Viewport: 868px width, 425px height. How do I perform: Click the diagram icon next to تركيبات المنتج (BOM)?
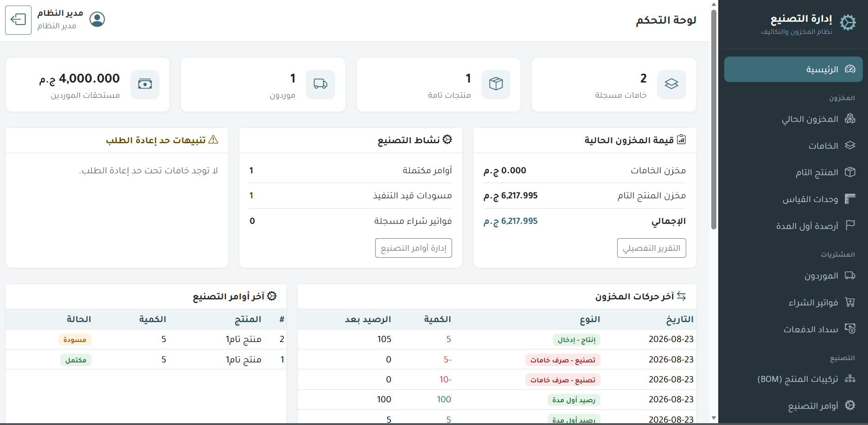[850, 379]
